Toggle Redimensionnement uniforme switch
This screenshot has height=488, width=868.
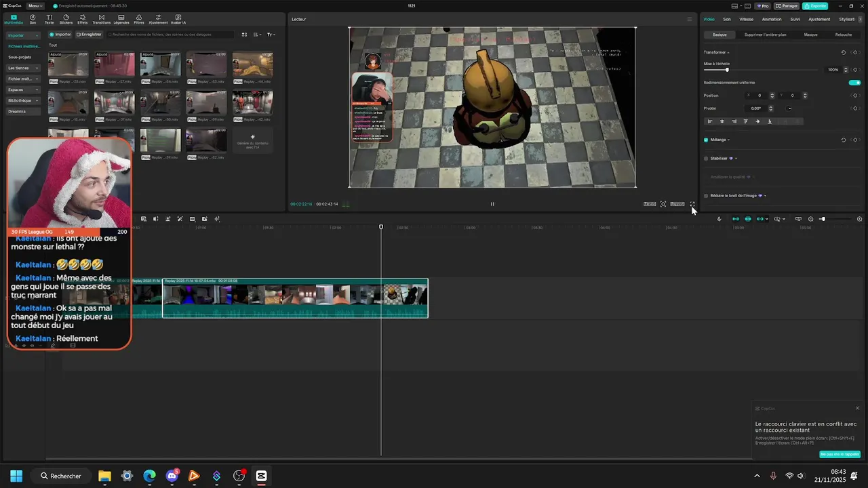coord(854,83)
